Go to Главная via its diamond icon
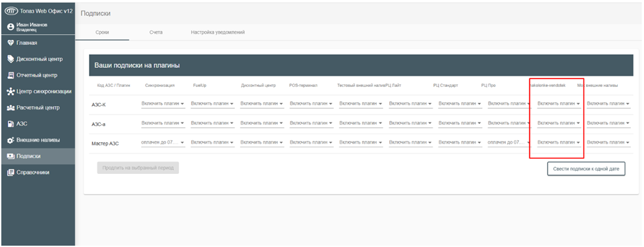 point(11,43)
